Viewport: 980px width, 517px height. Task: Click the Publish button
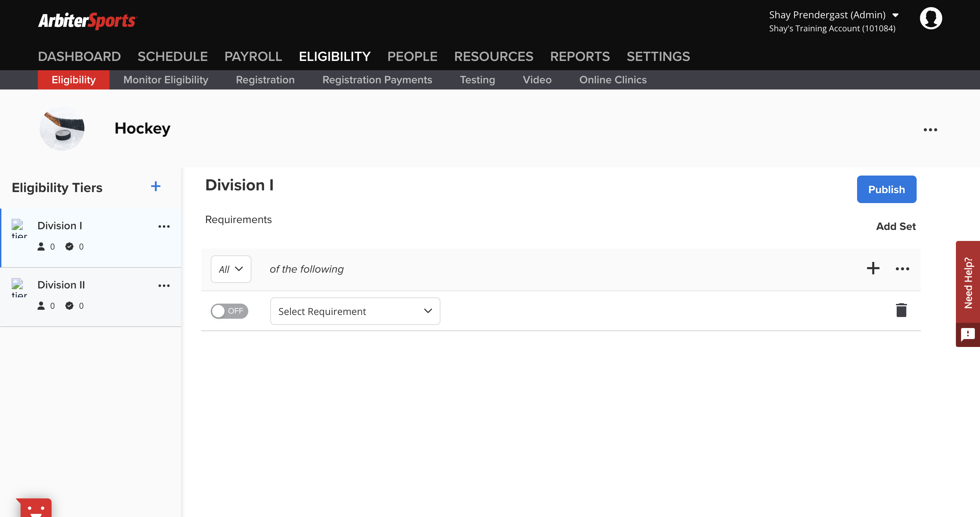point(886,189)
